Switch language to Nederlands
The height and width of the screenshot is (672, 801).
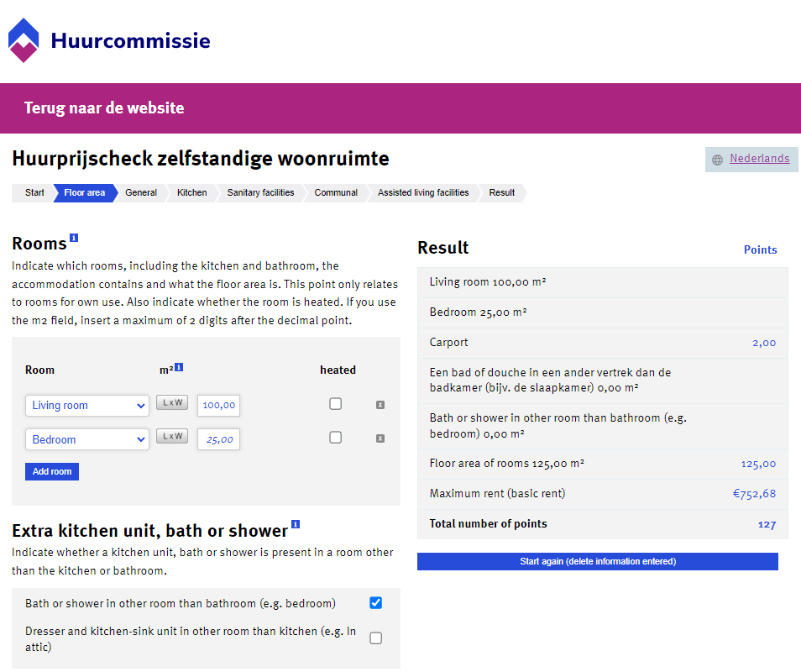pos(759,159)
